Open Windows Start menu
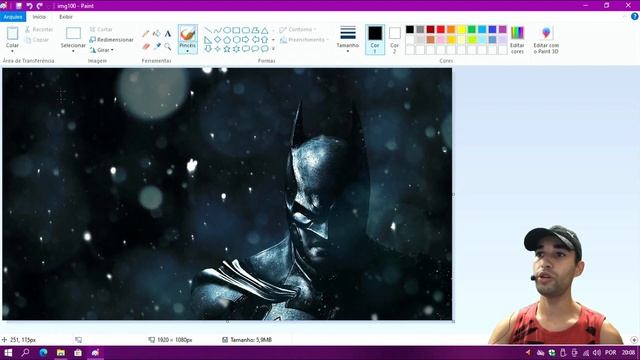Screen dimensions: 640x360 coord(8,353)
